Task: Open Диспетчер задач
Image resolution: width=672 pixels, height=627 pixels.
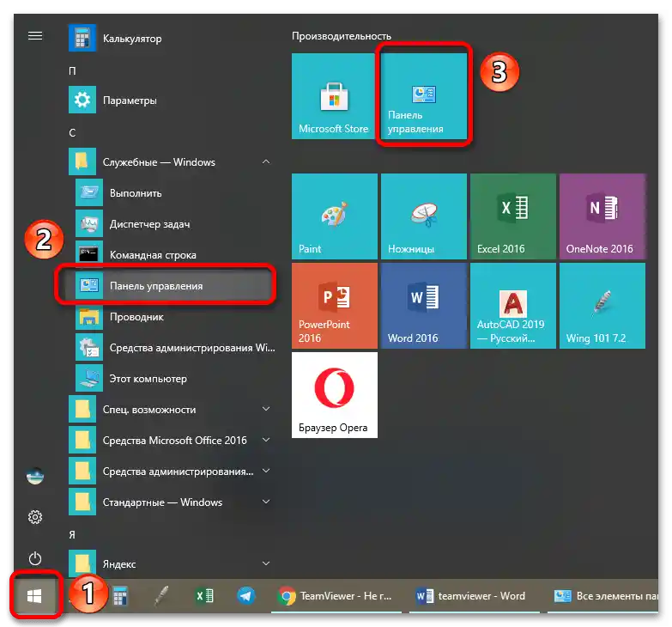Action: pyautogui.click(x=172, y=224)
